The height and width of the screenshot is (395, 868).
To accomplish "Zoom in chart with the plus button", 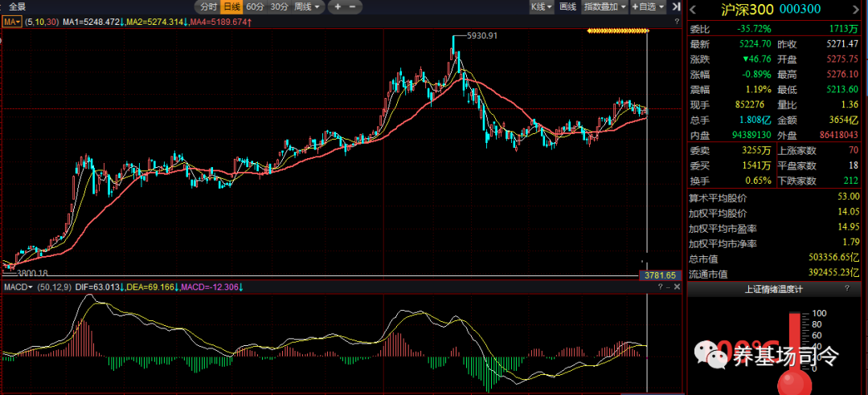I will click(338, 6).
